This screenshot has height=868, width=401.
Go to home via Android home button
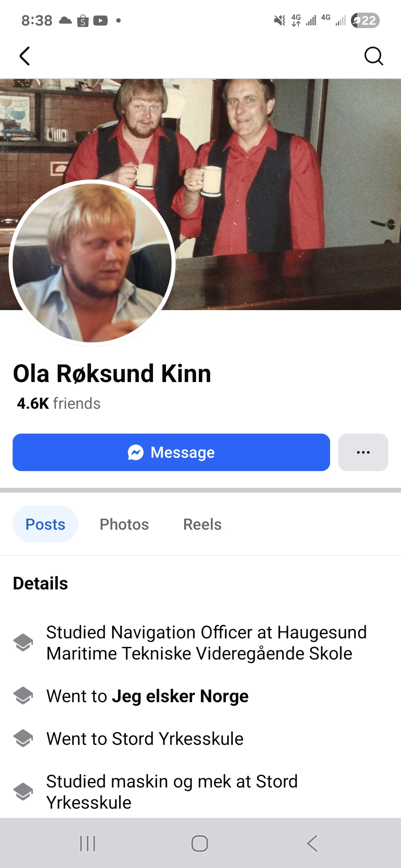coord(200,844)
